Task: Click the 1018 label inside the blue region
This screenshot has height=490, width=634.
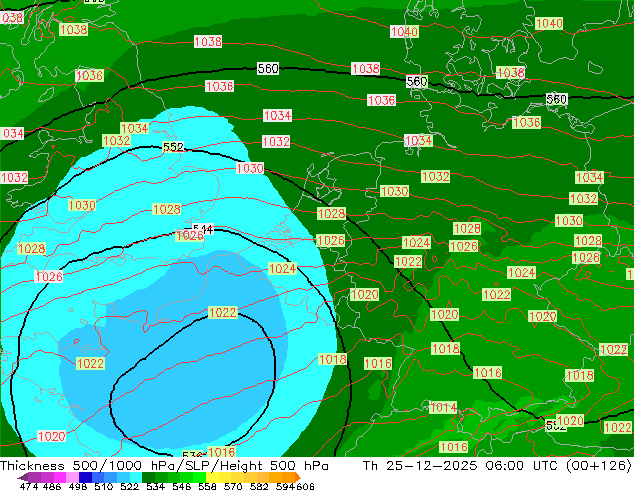Action: (332, 359)
